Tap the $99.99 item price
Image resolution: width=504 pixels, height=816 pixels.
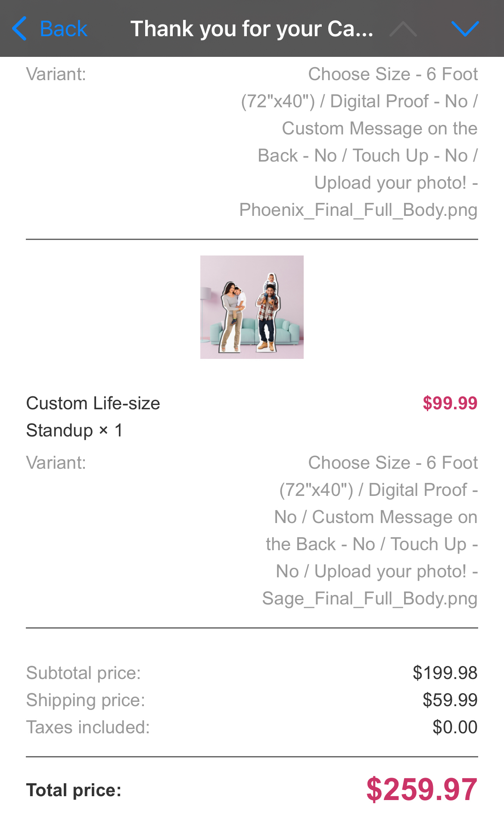point(450,403)
